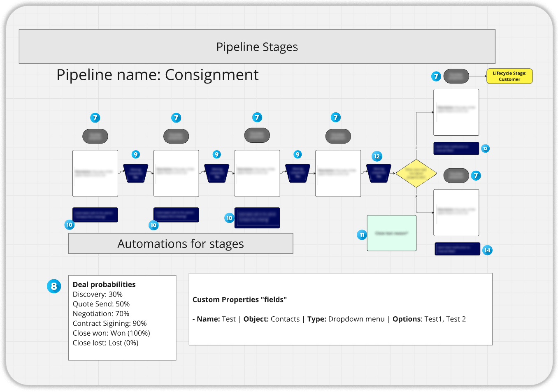Click the Pipeline name: Consignment title
The height and width of the screenshot is (392, 558).
tap(157, 75)
